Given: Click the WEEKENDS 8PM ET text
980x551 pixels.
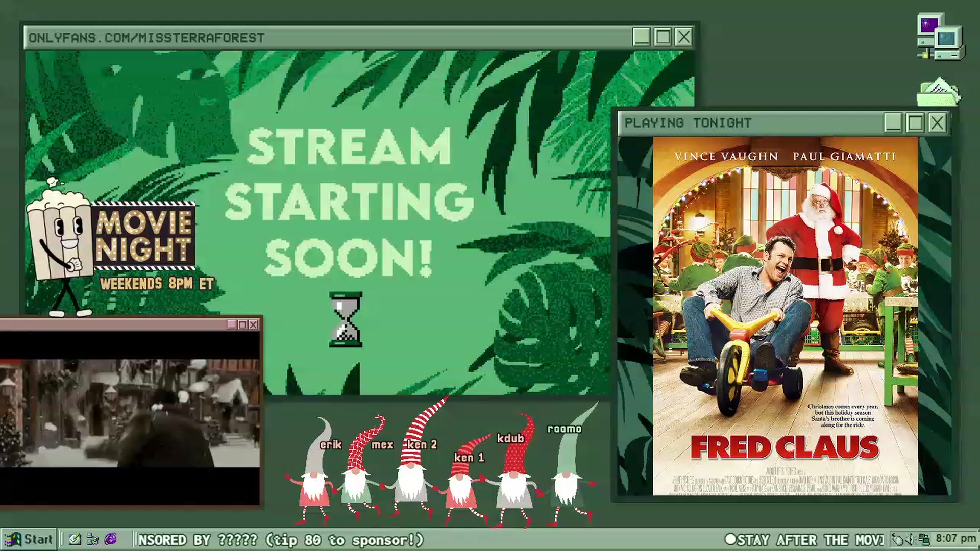Looking at the screenshot, I should (x=157, y=284).
